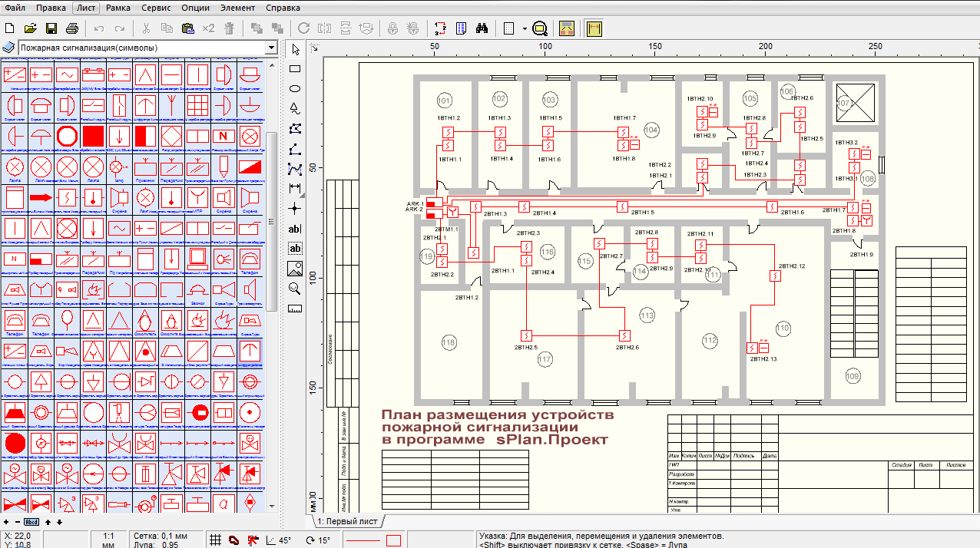Toggle rubber band connection mode

coord(233,540)
